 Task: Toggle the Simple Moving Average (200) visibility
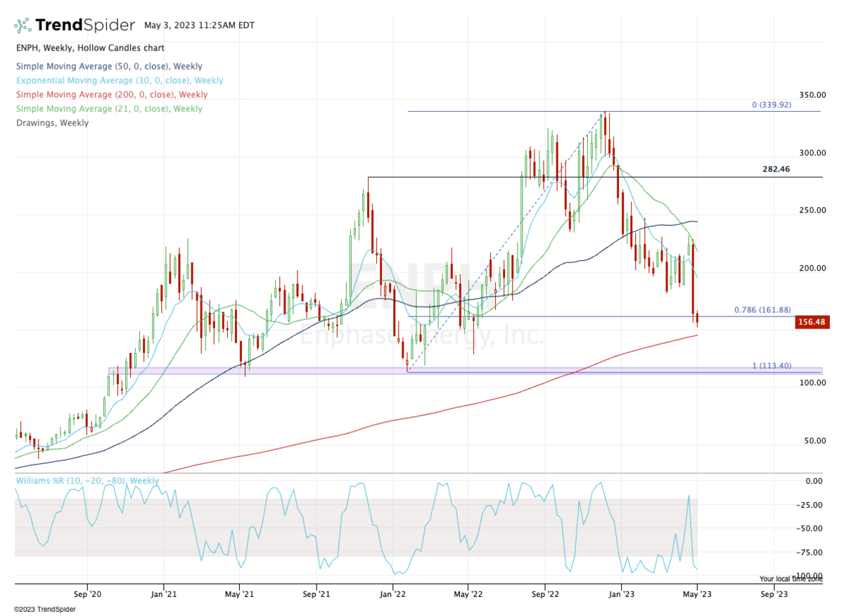tap(113, 94)
